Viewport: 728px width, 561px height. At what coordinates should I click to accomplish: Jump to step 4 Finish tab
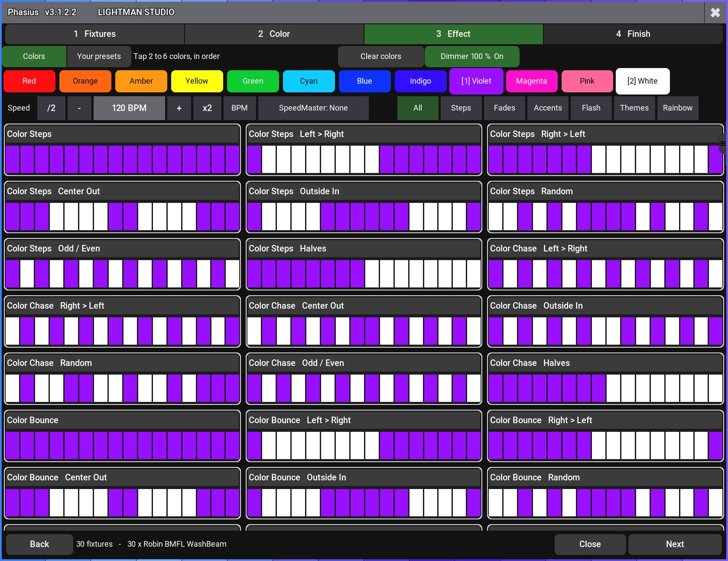(633, 34)
